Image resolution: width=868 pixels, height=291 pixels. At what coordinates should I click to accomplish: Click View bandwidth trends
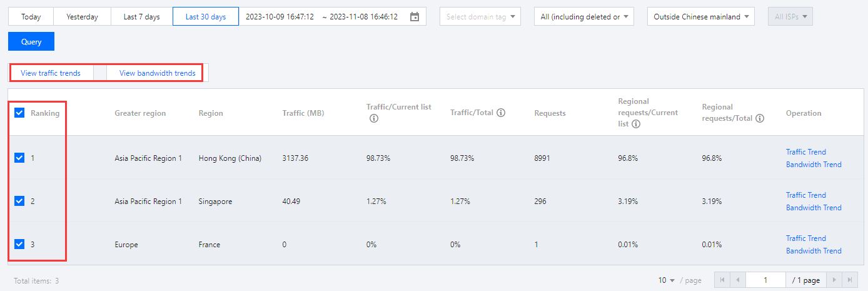coord(158,73)
